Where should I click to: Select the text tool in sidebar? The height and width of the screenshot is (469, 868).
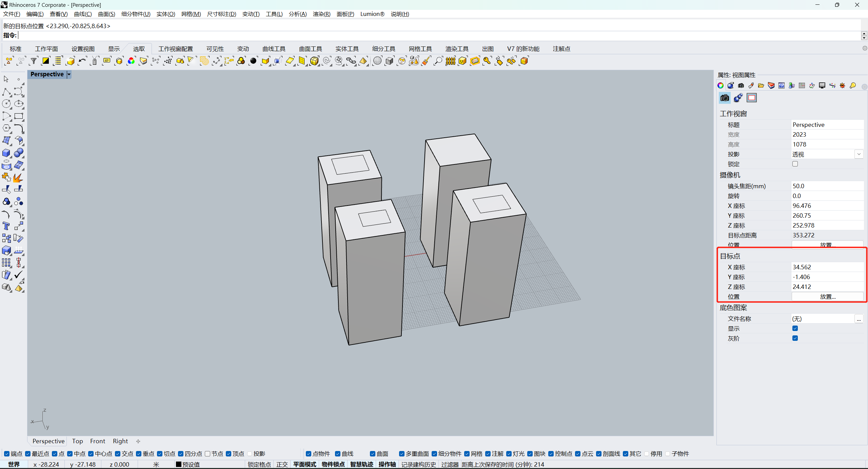6,226
